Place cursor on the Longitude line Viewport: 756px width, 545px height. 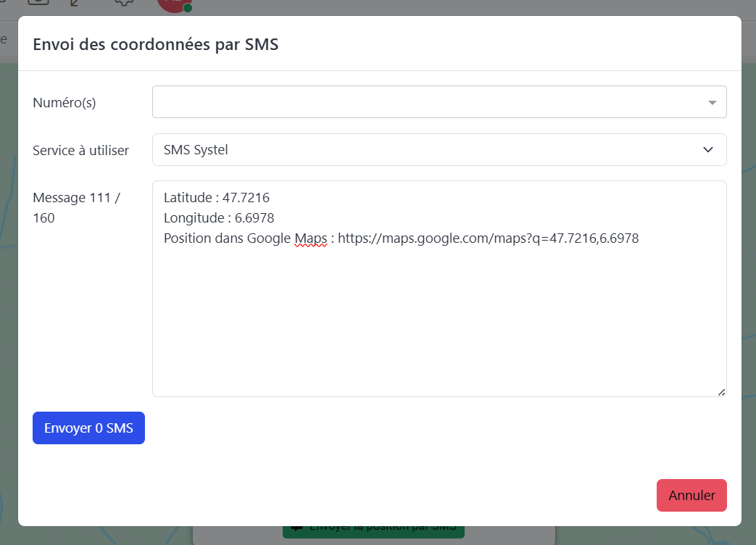pos(219,218)
